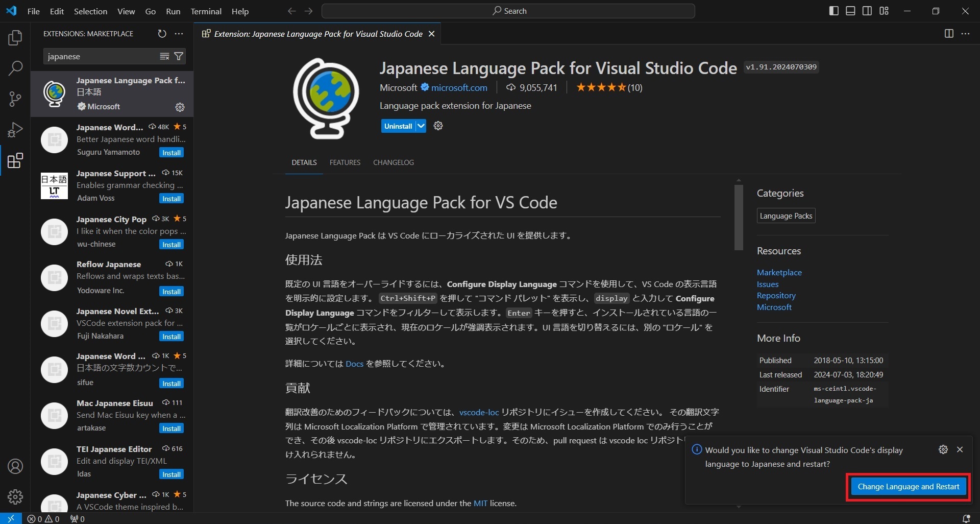Open the microsoft.com publisher link
The image size is (980, 524).
[459, 88]
